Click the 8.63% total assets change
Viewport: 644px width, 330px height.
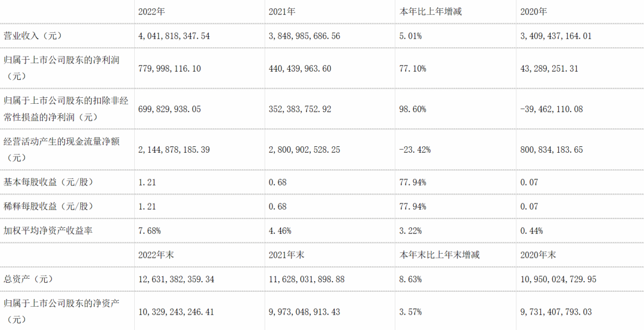pyautogui.click(x=410, y=279)
